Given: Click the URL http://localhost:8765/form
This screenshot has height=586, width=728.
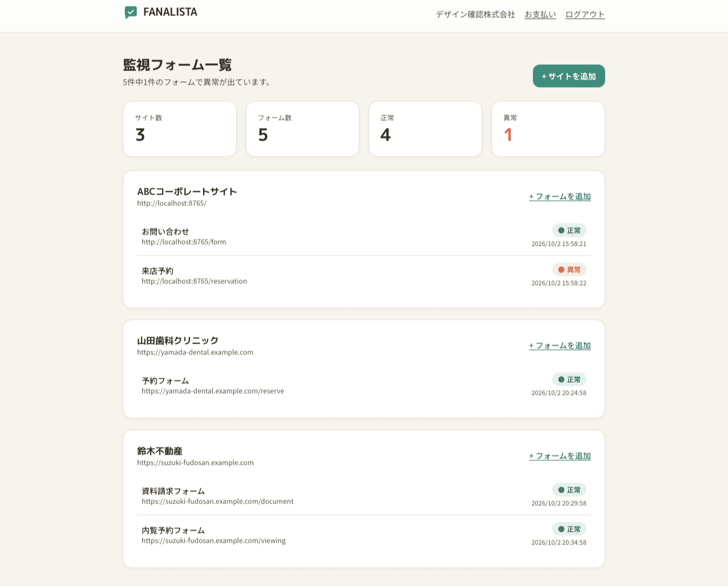Looking at the screenshot, I should click(184, 242).
